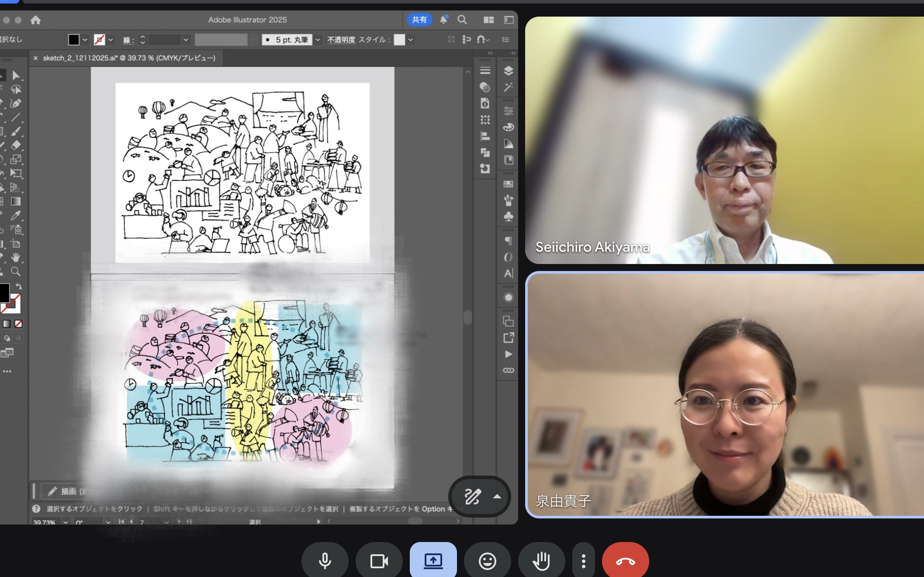924x577 pixels.
Task: Open the Symbols panel club icon
Action: click(508, 216)
